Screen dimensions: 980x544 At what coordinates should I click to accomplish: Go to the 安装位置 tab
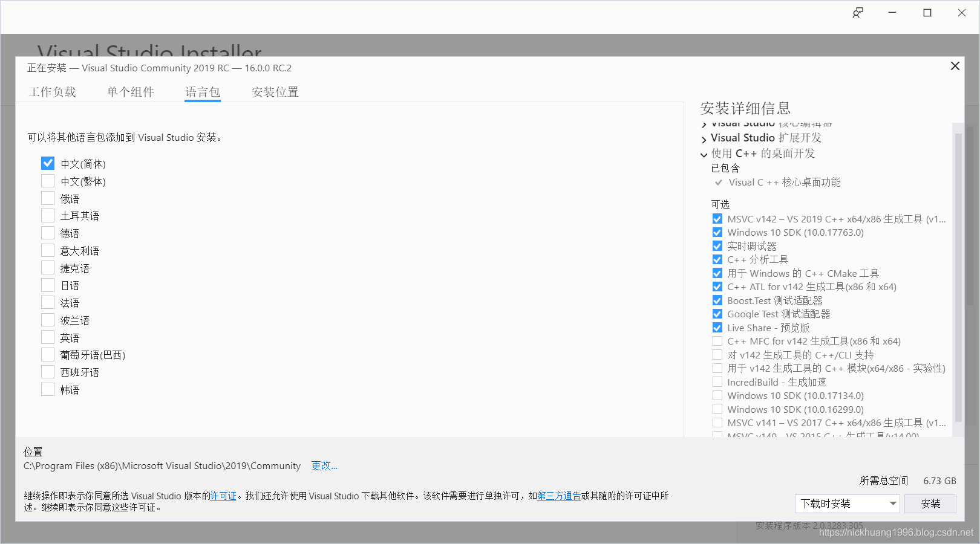[275, 92]
